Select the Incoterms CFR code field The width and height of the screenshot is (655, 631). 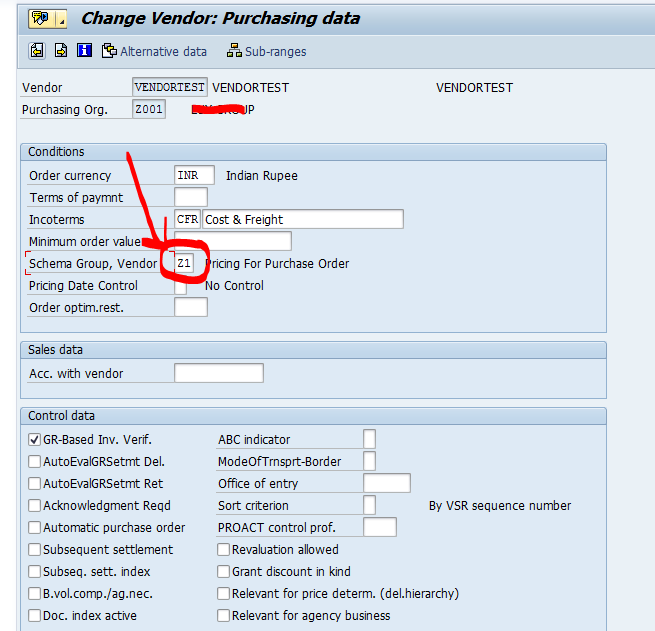(187, 220)
